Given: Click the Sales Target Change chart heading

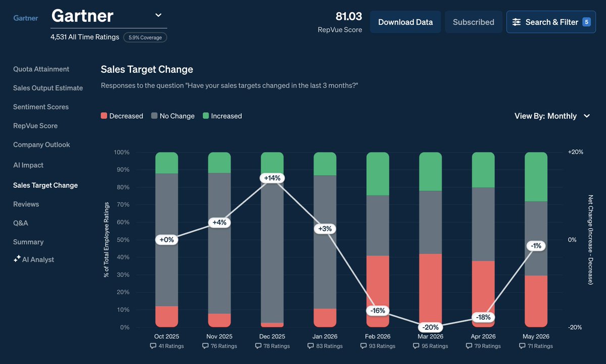Looking at the screenshot, I should pos(147,69).
